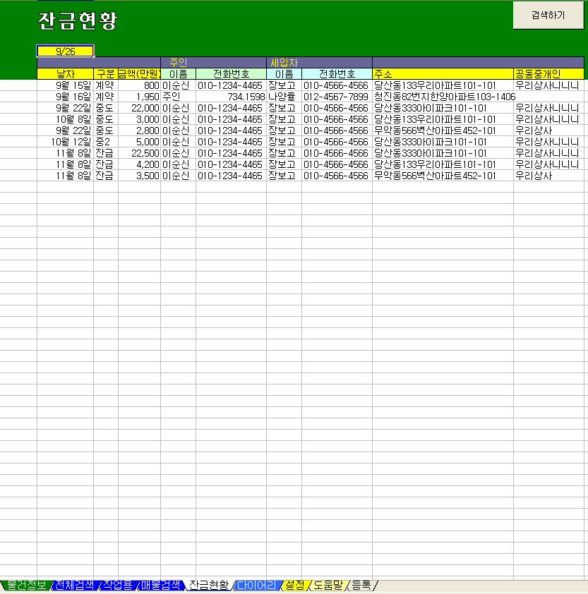Viewport: 588px width, 594px height.
Task: Click the 금액(만원) column header
Action: click(139, 74)
